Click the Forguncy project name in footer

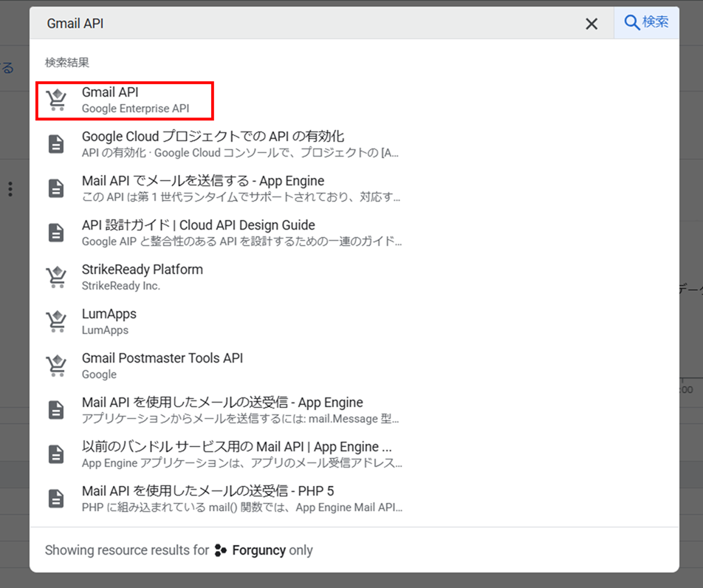tap(258, 550)
